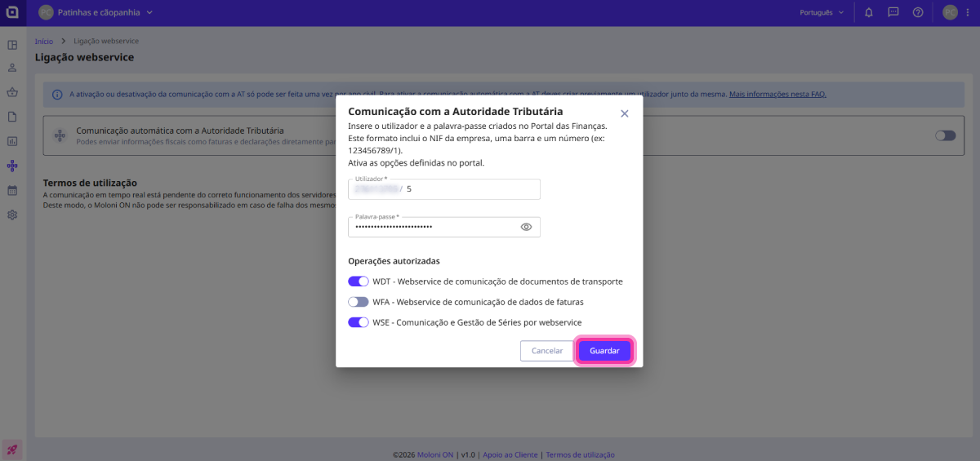Open the notifications bell icon

click(x=869, y=12)
